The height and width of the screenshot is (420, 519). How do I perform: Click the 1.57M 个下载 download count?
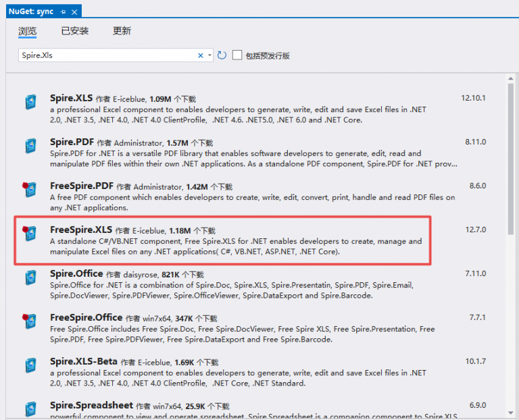(x=190, y=143)
